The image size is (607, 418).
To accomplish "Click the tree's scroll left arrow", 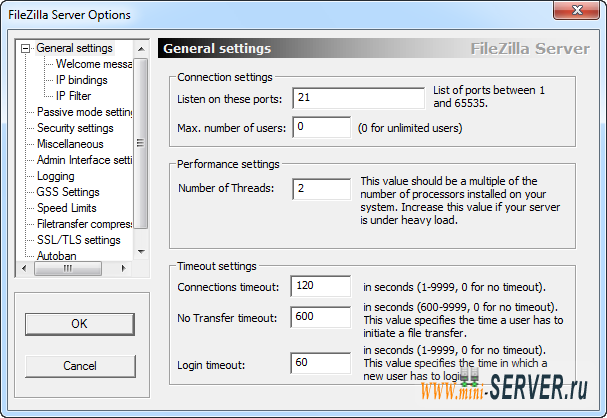I will tap(24, 268).
